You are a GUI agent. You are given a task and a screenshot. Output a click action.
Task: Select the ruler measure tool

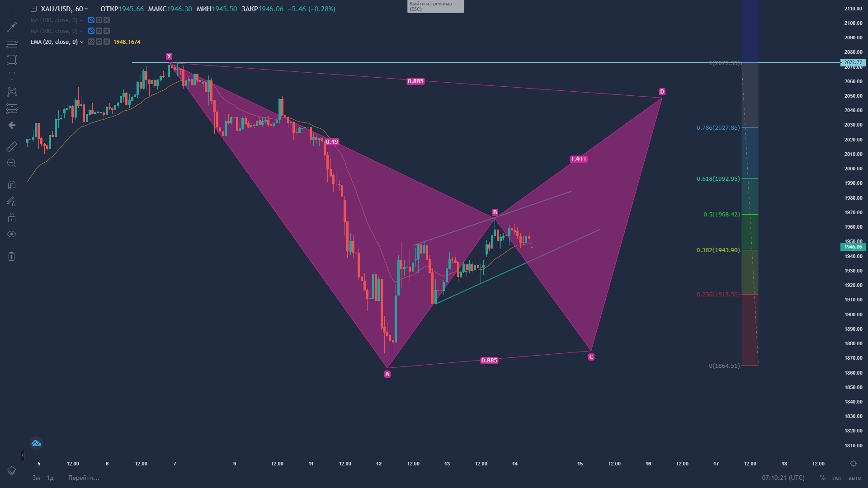(x=12, y=147)
